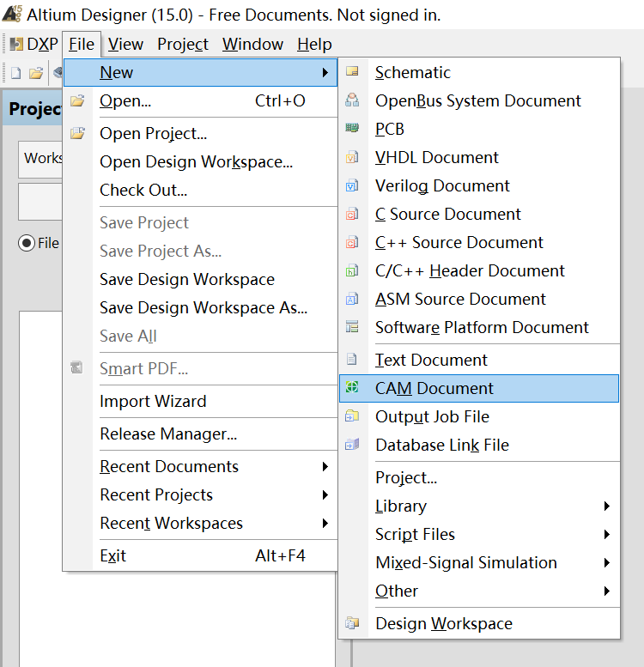The height and width of the screenshot is (667, 644).
Task: Click the empty field below Workspace box
Action: pos(40,202)
